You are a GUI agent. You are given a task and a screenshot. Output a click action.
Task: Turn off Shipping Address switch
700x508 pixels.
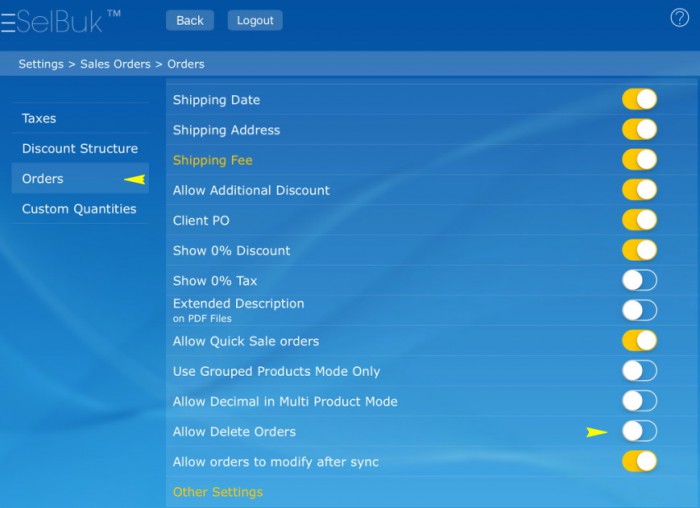(639, 129)
